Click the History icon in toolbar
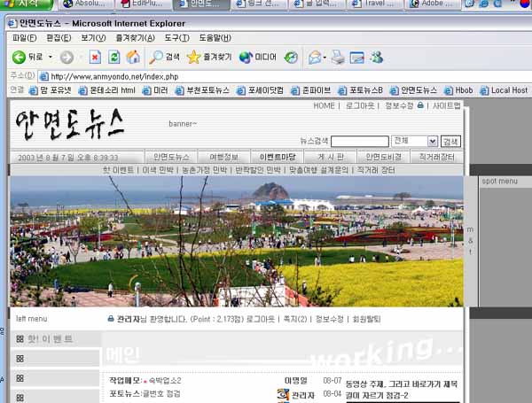Image resolution: width=532 pixels, height=403 pixels. pos(291,57)
